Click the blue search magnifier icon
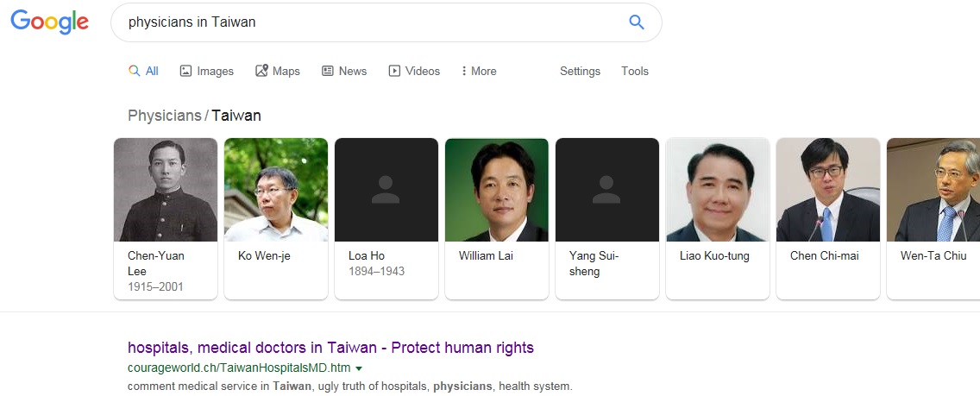Screen dimensions: 980x396 pos(637,22)
